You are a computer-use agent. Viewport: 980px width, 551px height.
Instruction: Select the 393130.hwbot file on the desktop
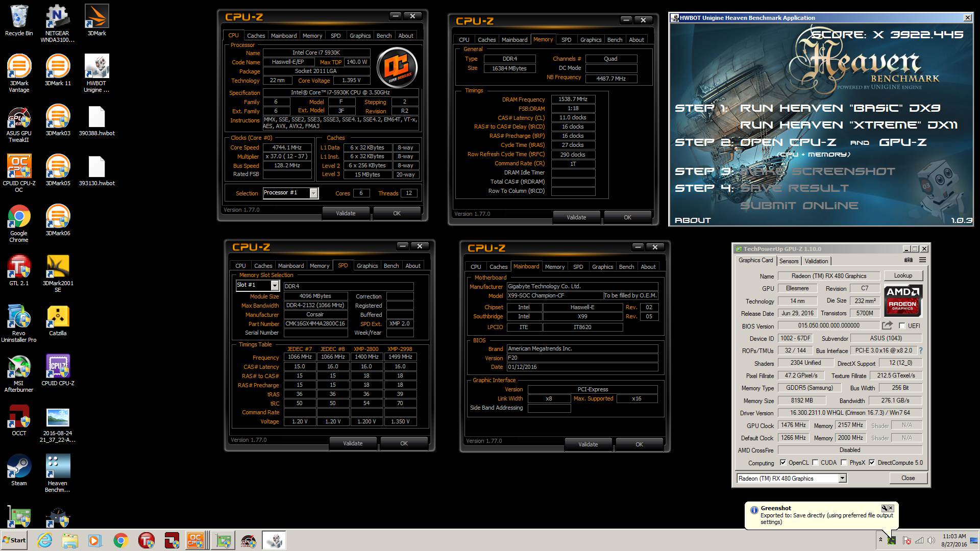(x=96, y=170)
